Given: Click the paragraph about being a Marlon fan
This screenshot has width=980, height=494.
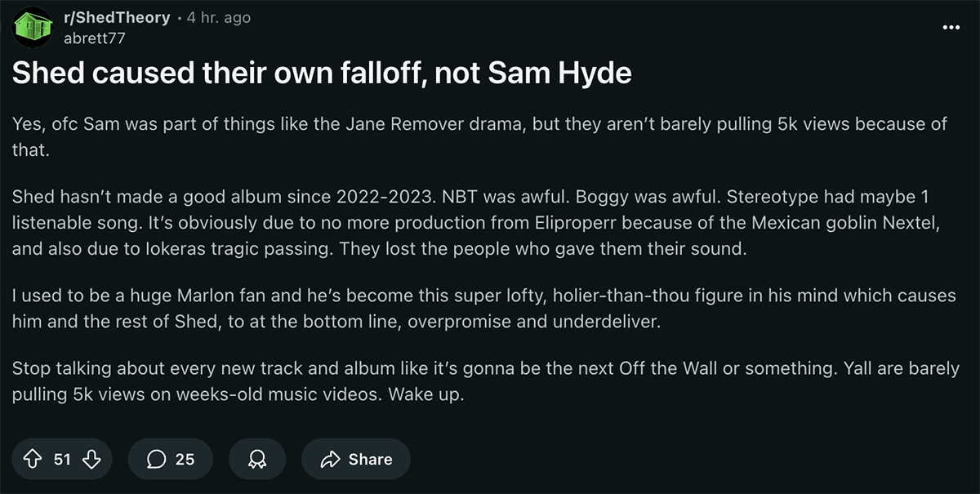Looking at the screenshot, I should (484, 309).
